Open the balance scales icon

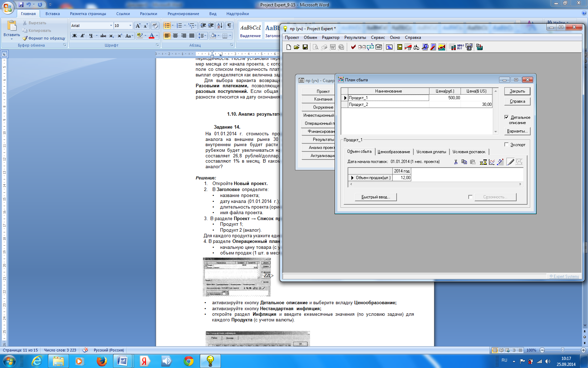(x=416, y=47)
